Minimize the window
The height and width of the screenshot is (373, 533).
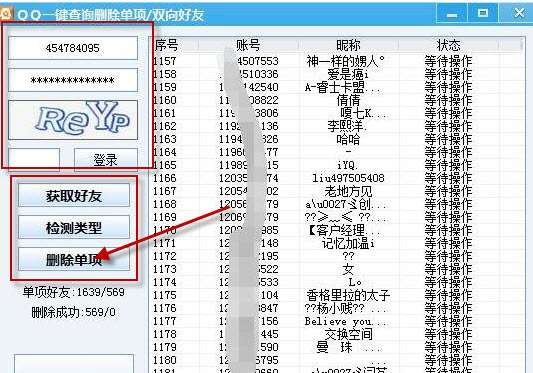tap(452, 13)
